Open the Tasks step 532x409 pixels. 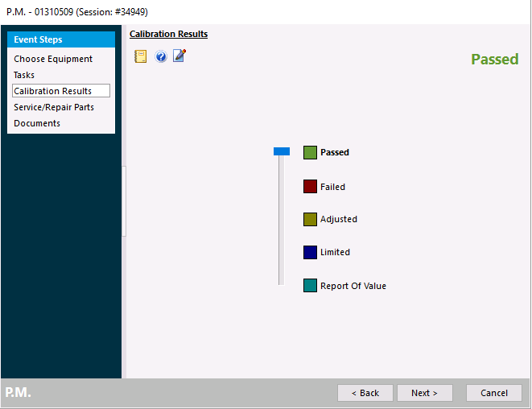click(x=24, y=75)
